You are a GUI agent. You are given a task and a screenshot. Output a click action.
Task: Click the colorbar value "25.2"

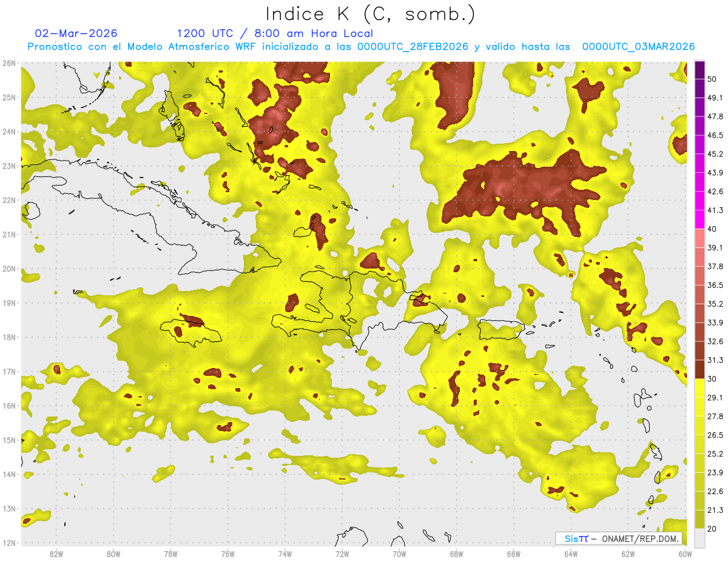tap(715, 453)
